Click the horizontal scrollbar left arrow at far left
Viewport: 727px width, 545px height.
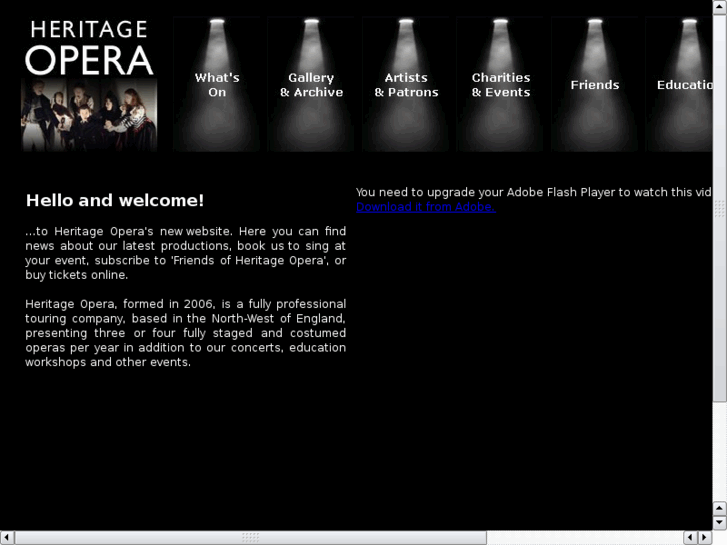click(7, 538)
